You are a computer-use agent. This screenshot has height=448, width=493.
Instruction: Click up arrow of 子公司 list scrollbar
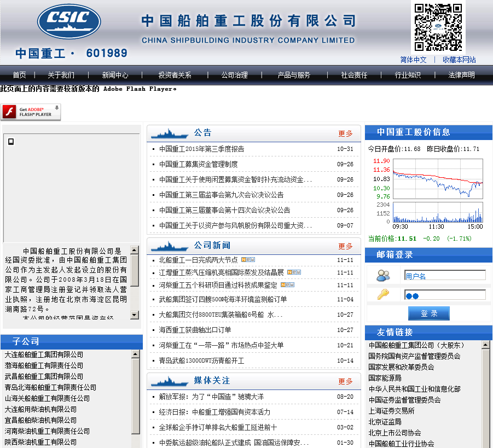tap(136, 354)
